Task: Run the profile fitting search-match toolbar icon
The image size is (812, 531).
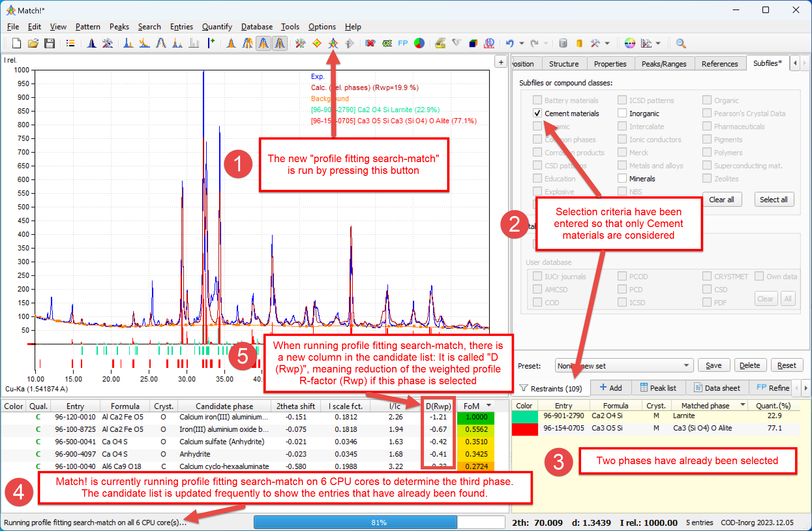Action: 333,43
